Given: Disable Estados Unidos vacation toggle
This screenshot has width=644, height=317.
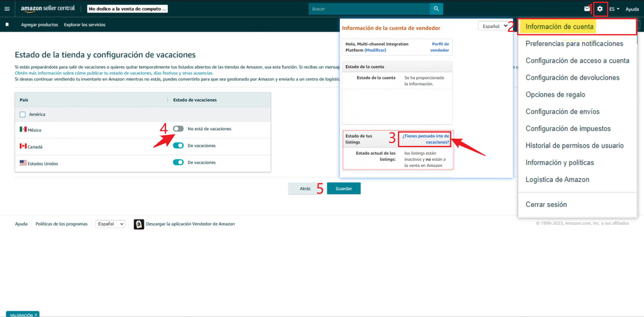Looking at the screenshot, I should click(178, 162).
